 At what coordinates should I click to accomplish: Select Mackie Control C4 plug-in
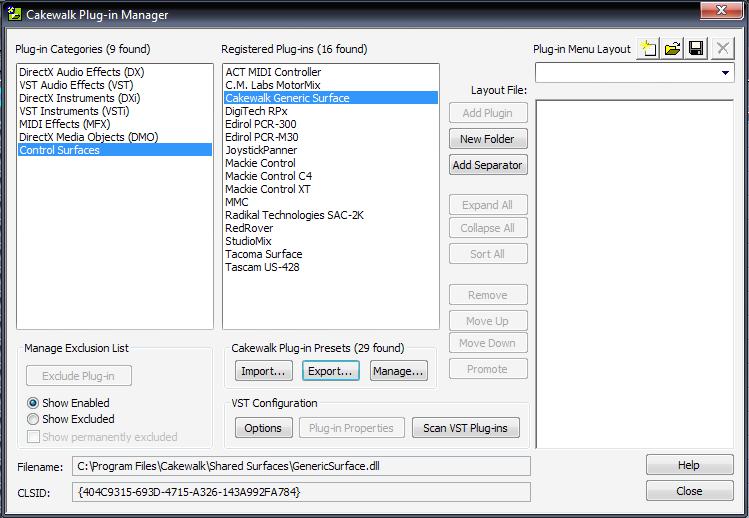click(331, 176)
